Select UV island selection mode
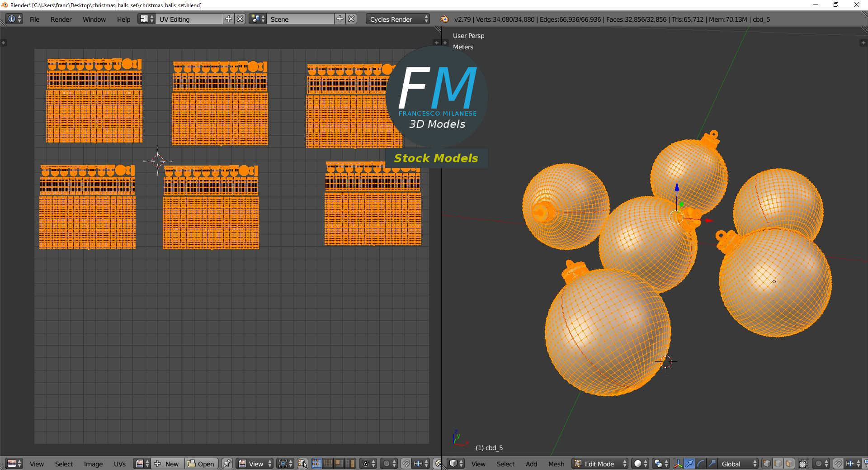868x470 pixels. [350, 464]
